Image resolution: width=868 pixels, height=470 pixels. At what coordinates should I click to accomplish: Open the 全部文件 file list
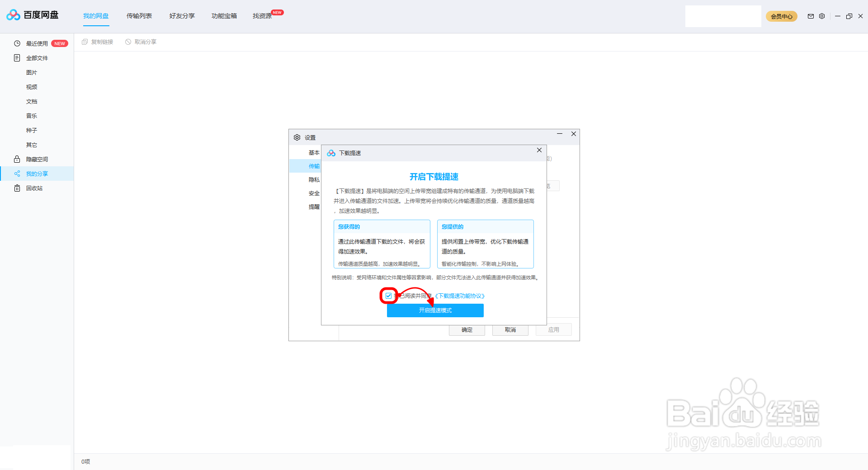[x=37, y=58]
